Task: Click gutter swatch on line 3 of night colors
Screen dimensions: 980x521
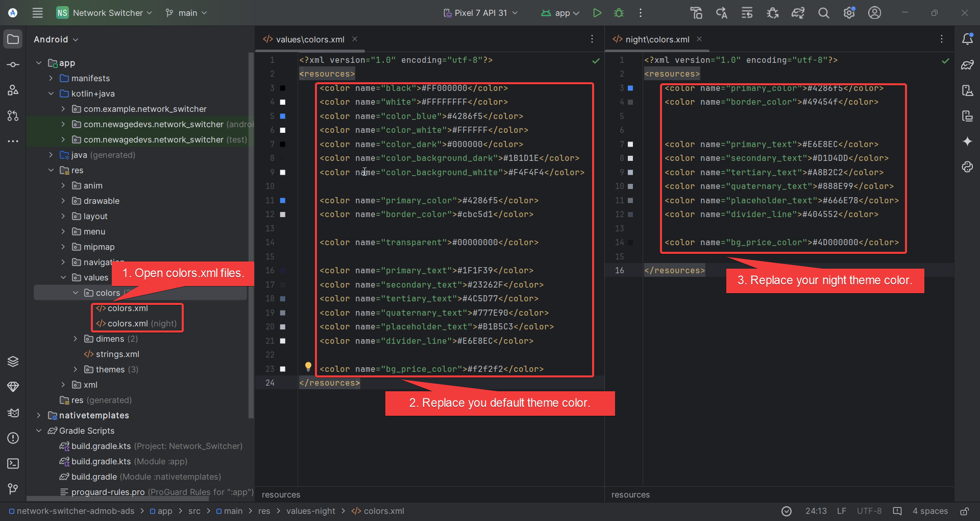Action: coord(630,88)
